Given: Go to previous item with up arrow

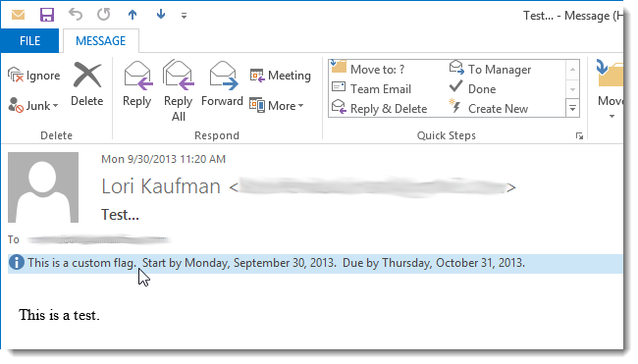Looking at the screenshot, I should pos(133,15).
